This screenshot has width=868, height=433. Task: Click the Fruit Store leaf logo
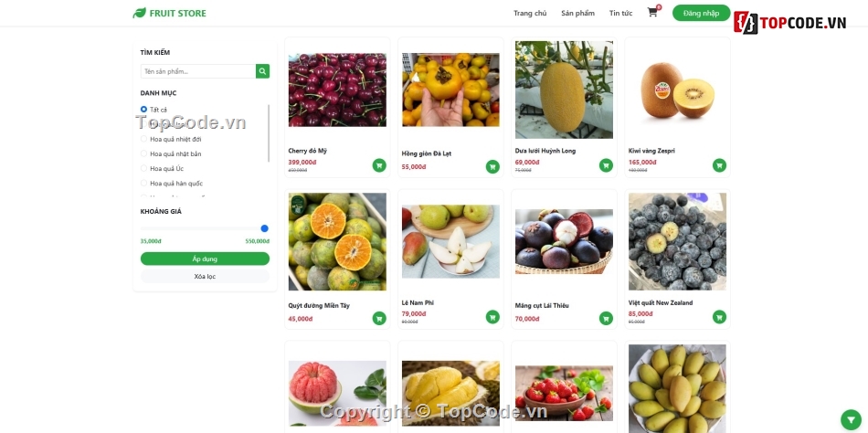140,13
